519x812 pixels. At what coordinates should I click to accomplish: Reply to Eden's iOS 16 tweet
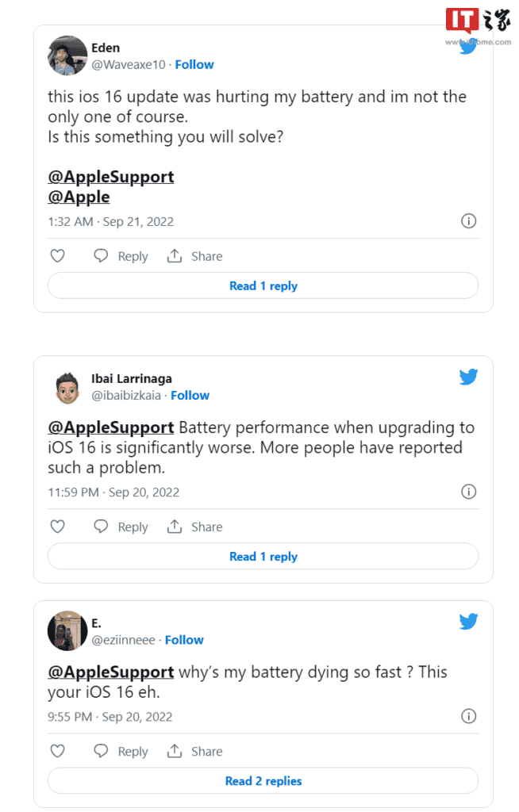pyautogui.click(x=121, y=256)
